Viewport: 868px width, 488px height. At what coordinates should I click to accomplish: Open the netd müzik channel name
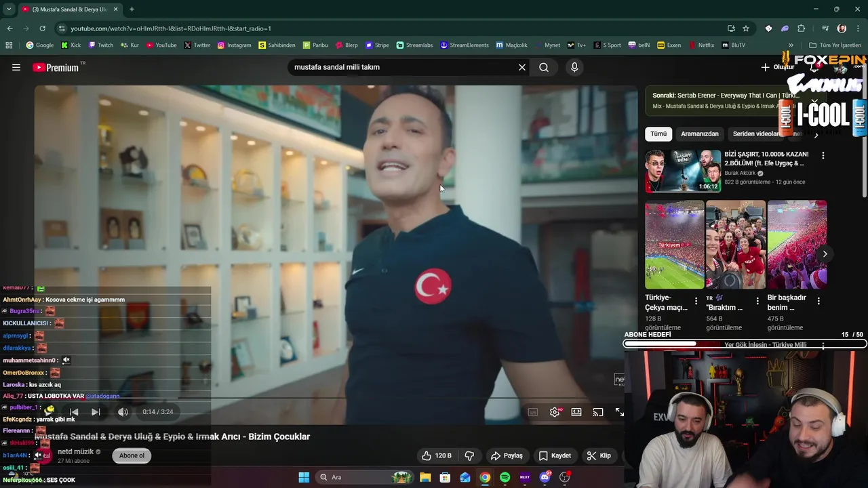75,451
